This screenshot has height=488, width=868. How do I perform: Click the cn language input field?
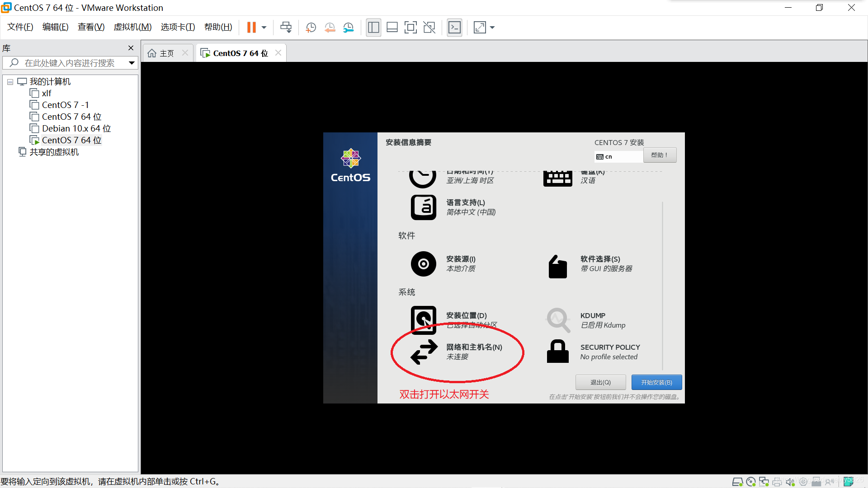(x=617, y=155)
